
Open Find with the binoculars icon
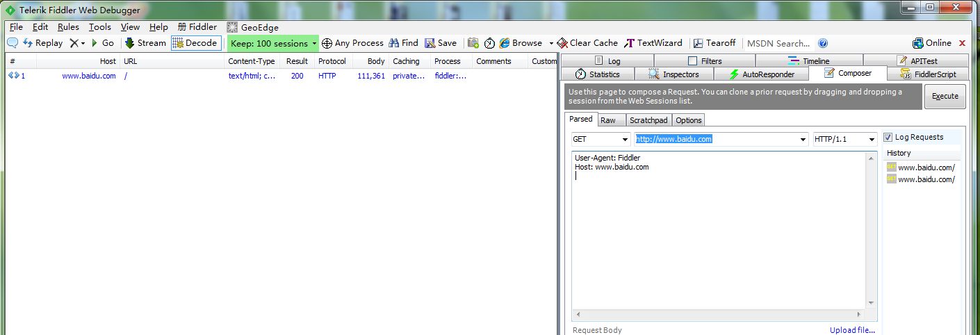coord(403,43)
